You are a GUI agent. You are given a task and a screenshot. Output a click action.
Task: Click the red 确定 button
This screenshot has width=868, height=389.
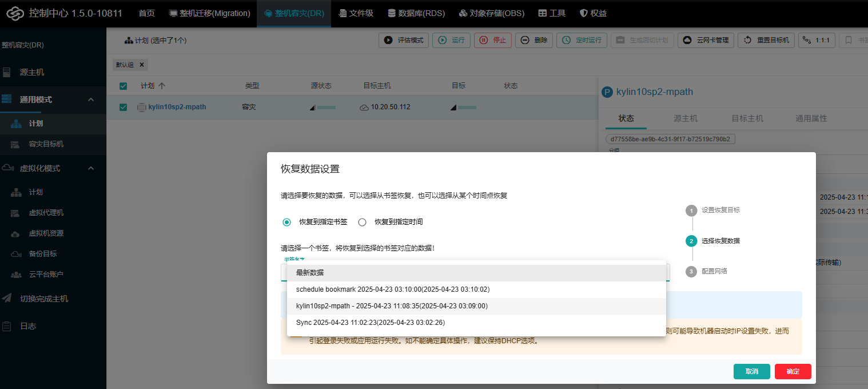(793, 371)
